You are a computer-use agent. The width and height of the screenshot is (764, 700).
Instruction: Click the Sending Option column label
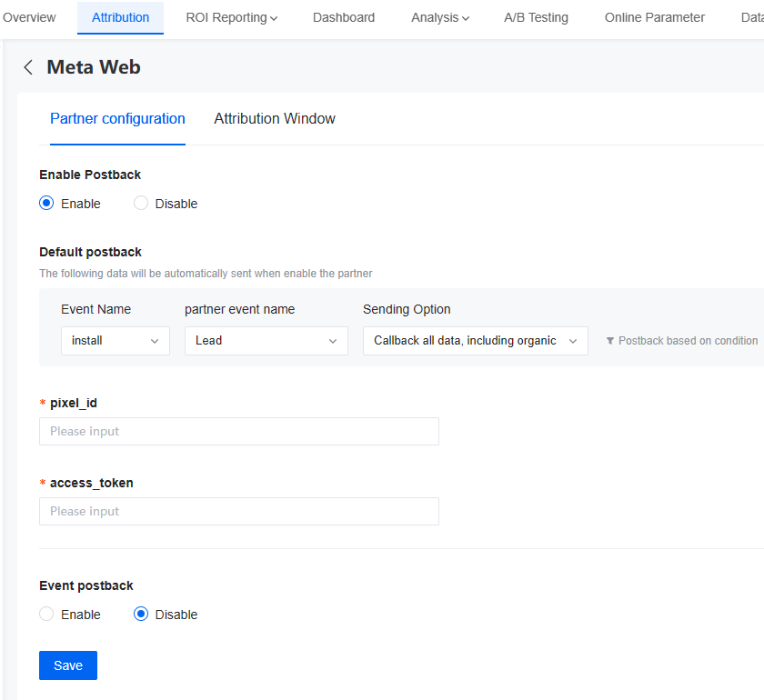(x=407, y=309)
